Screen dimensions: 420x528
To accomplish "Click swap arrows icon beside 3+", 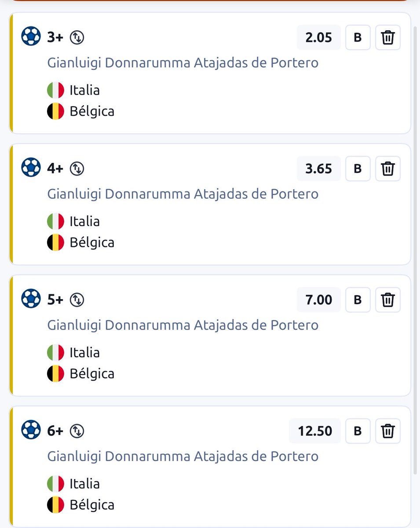I will tap(77, 38).
